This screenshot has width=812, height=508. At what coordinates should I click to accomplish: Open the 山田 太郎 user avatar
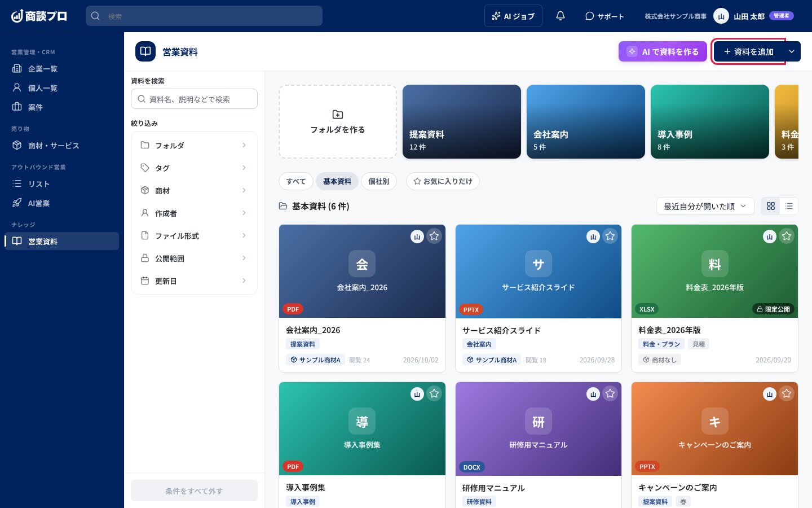point(721,16)
